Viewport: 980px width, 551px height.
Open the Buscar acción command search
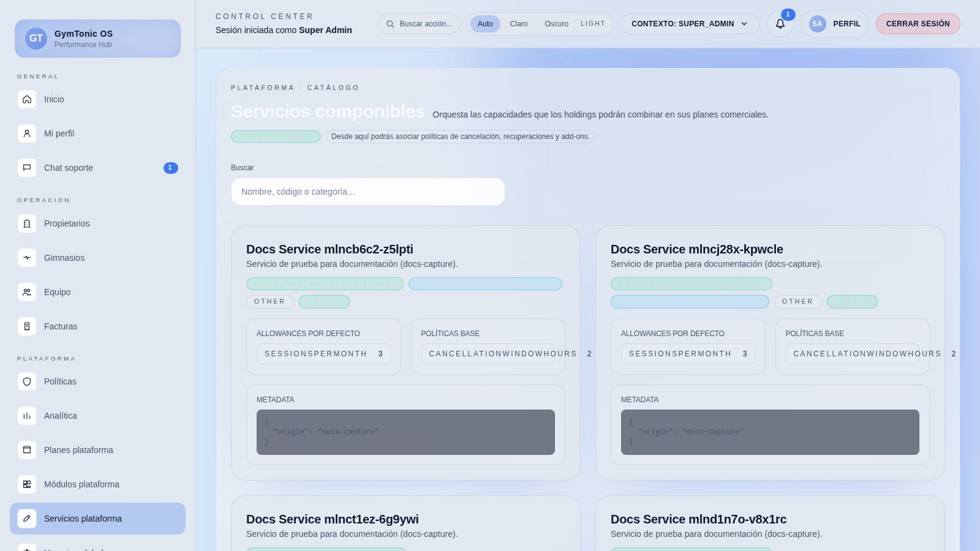tap(419, 24)
